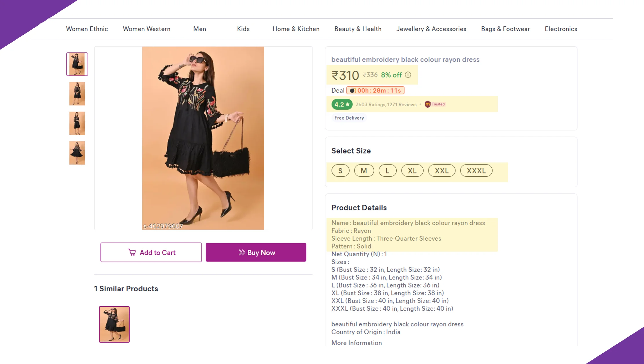Open the similar product thumbnail

114,324
